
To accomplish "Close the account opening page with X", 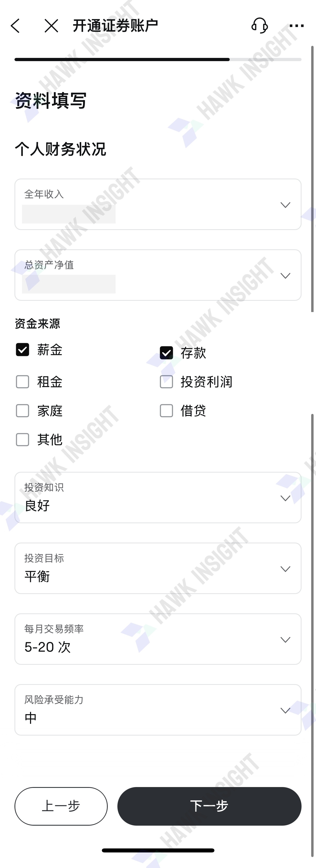I will click(x=51, y=26).
